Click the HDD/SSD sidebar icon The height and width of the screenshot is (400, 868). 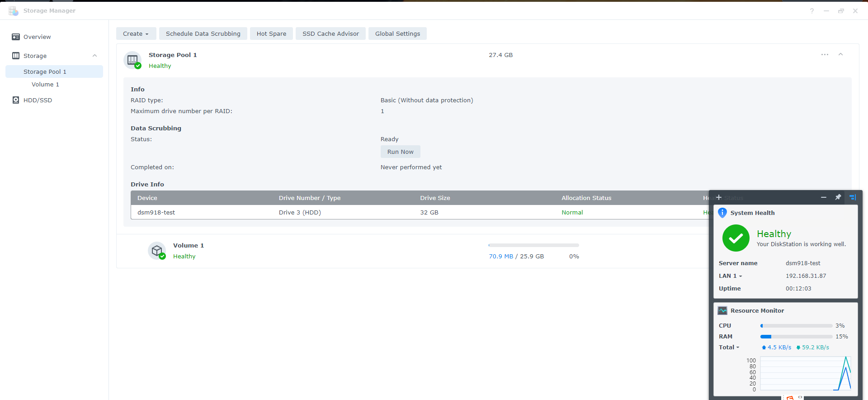[x=16, y=100]
